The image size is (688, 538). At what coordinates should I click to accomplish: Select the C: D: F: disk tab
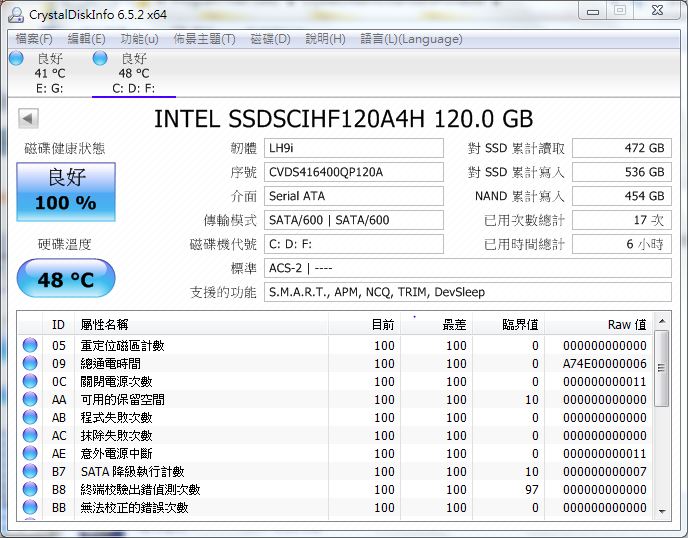coord(134,73)
